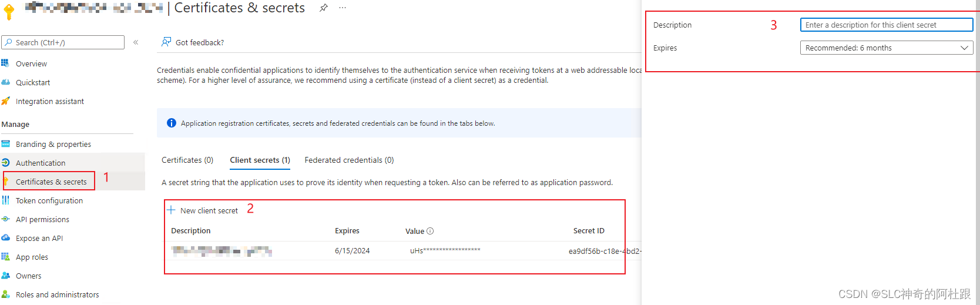Open the Quickstart cloud icon
980x305 pixels.
[x=5, y=82]
